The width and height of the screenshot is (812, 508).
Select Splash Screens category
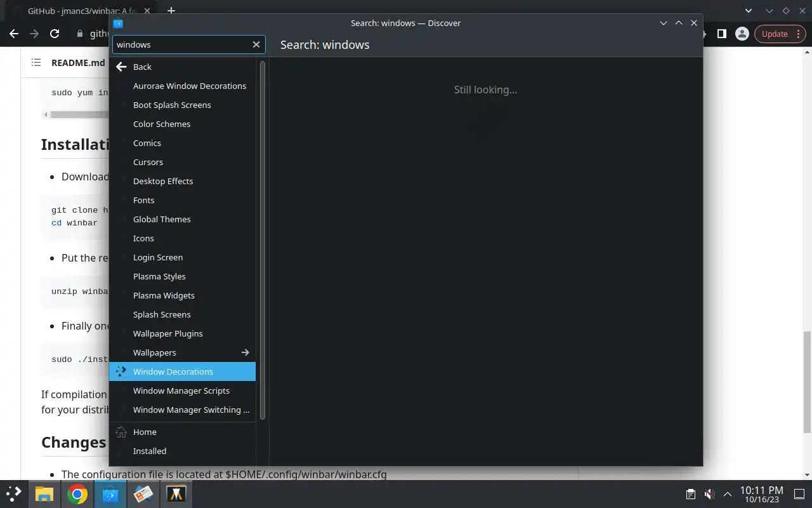[182, 314]
